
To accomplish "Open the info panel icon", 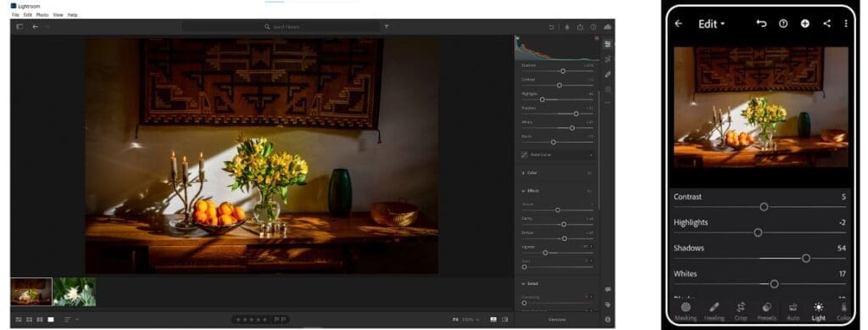I will pos(608,320).
